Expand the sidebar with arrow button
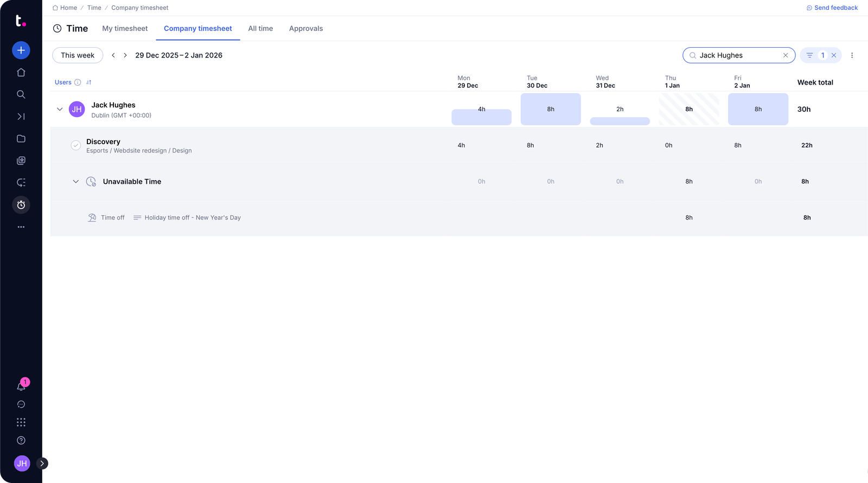The image size is (868, 483). pos(42,463)
